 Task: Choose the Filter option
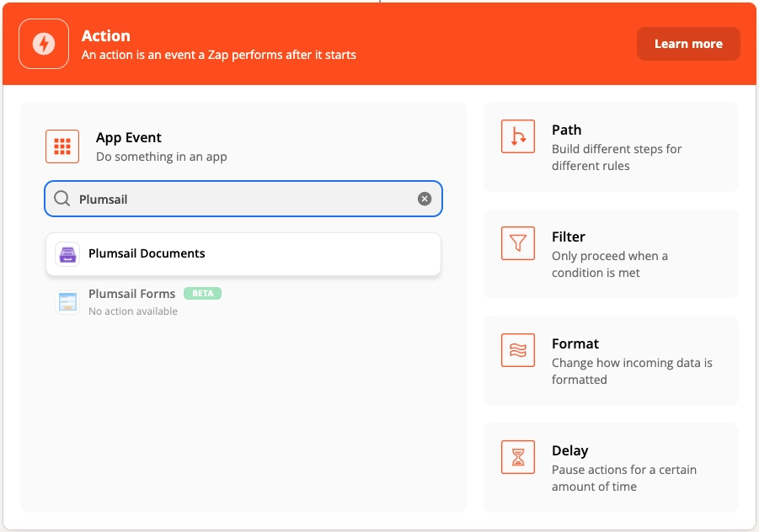[x=611, y=254]
